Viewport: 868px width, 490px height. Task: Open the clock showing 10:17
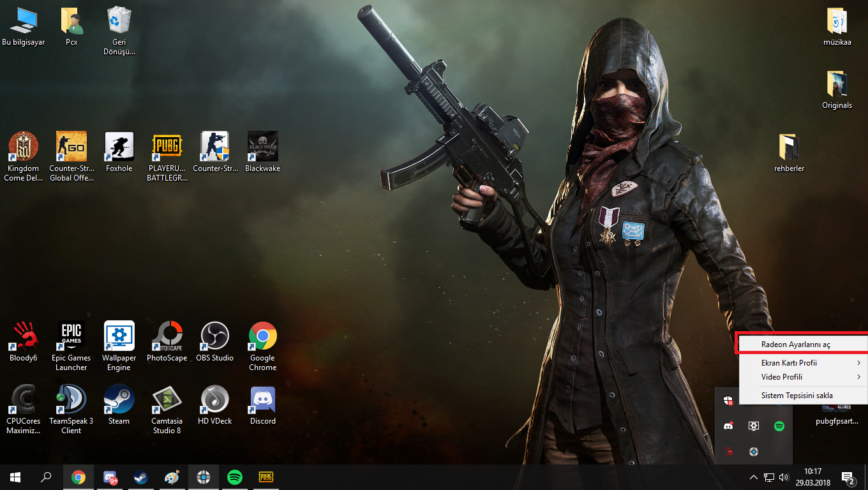(x=812, y=477)
